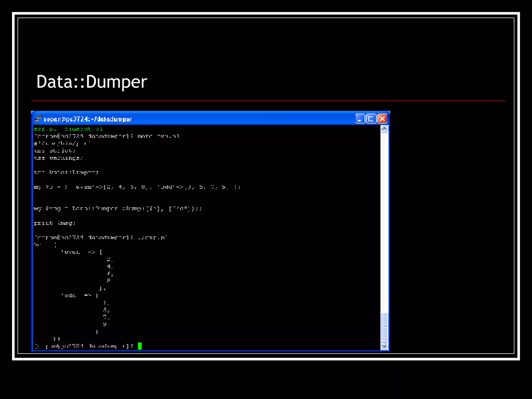Minimize the datadumper terminal window
The height and width of the screenshot is (399, 532).
[x=360, y=119]
